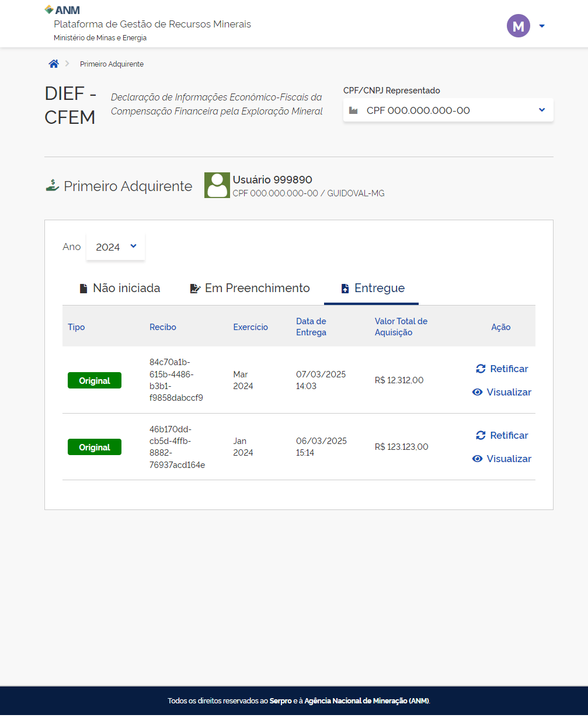Click the eye icon for Jan 2024 row
The image size is (588, 725).
[477, 459]
